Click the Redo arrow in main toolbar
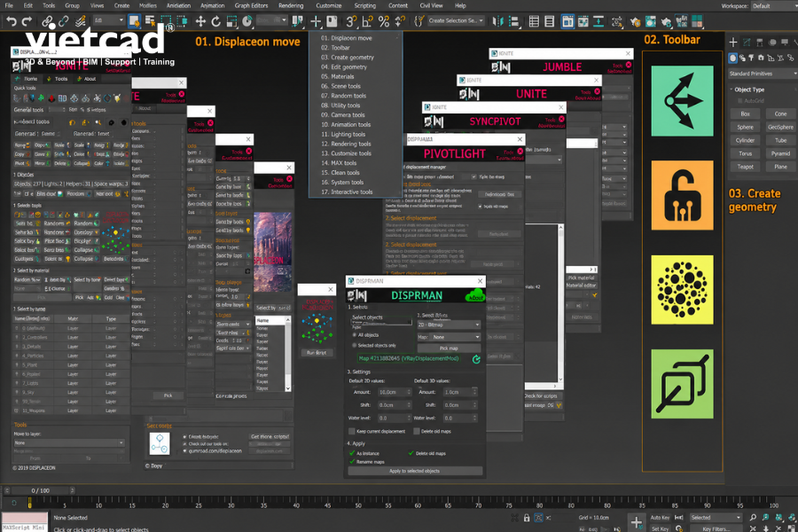 tap(27, 21)
